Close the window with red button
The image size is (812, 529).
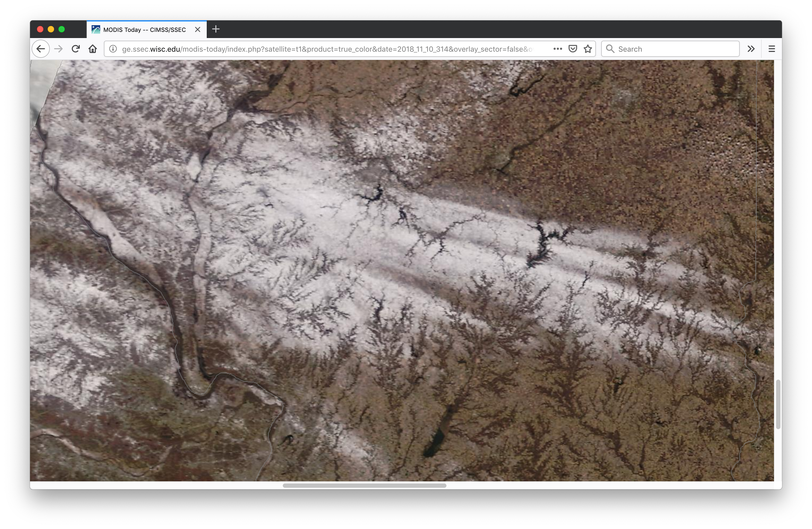click(x=40, y=29)
